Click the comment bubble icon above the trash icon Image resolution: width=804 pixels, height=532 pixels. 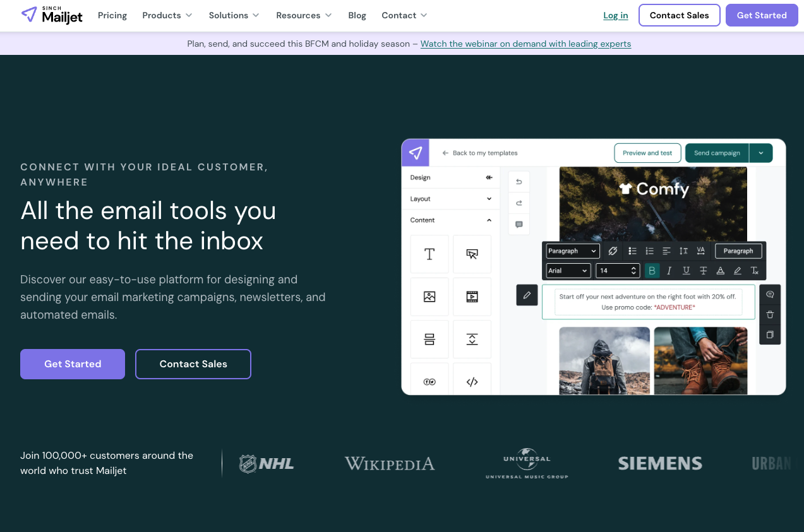[770, 294]
